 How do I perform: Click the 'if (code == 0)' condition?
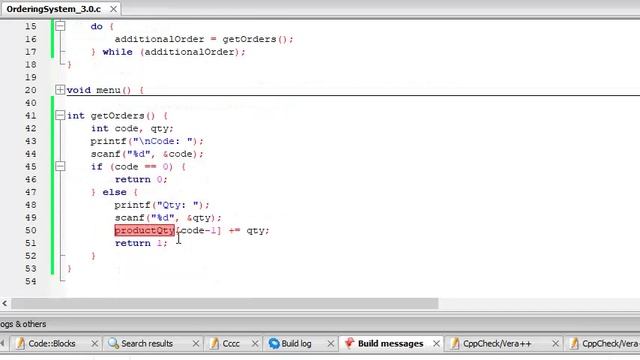click(x=132, y=167)
